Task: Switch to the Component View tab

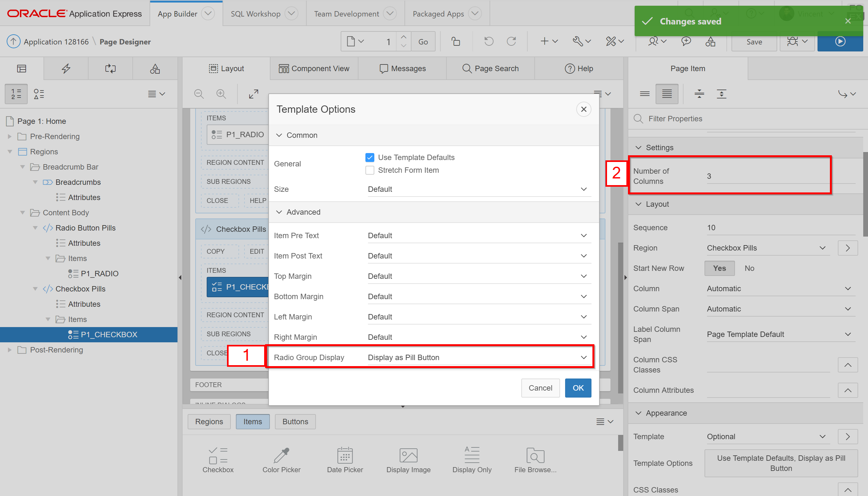Action: pyautogui.click(x=314, y=69)
